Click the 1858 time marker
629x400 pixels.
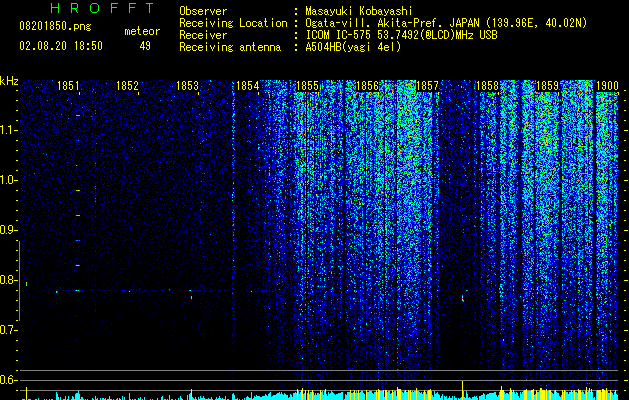pyautogui.click(x=487, y=86)
